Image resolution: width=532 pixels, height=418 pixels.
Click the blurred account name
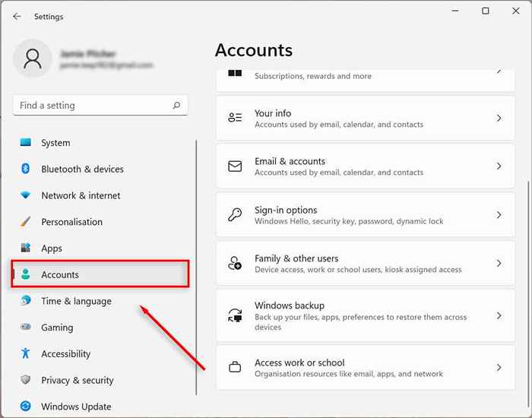pyautogui.click(x=88, y=54)
